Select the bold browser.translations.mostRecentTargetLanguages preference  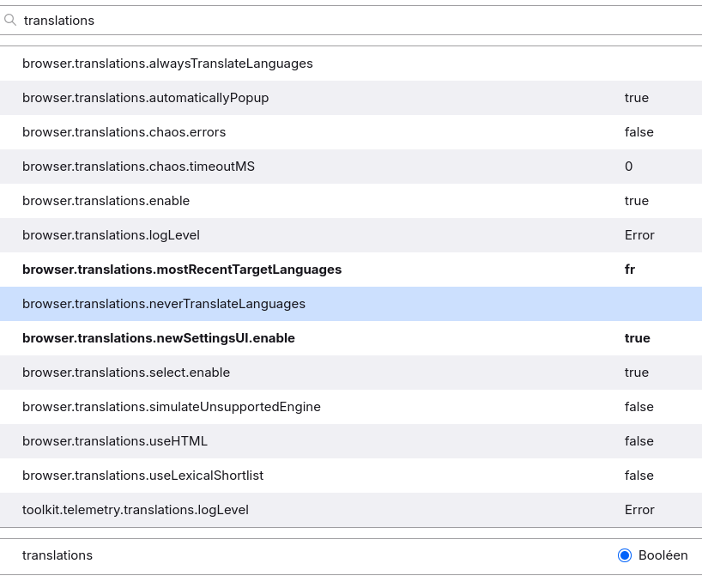[182, 270]
